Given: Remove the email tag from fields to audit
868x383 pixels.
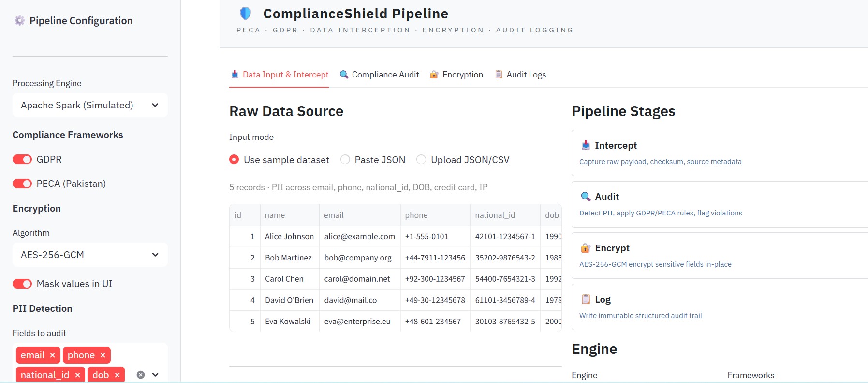Looking at the screenshot, I should tap(52, 355).
